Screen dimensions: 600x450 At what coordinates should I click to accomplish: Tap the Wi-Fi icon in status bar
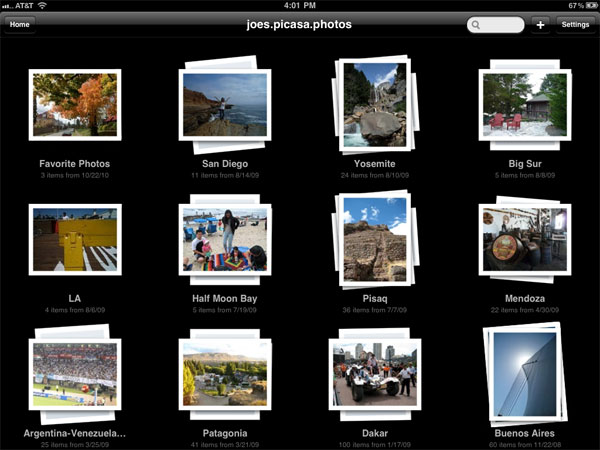tap(42, 5)
